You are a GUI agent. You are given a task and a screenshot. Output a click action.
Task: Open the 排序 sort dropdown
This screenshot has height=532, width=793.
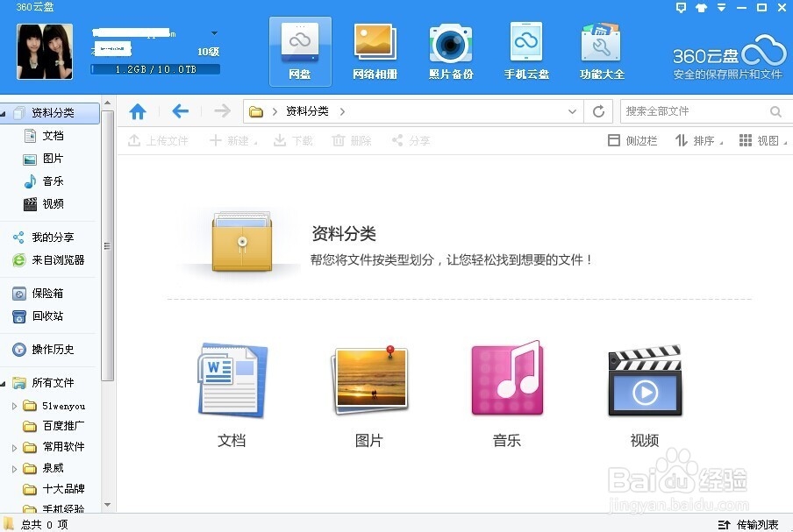(x=699, y=140)
